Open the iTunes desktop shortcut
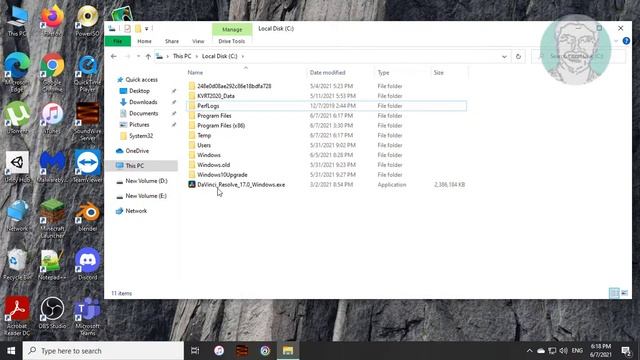Screen dimensions: 640x360 52,117
